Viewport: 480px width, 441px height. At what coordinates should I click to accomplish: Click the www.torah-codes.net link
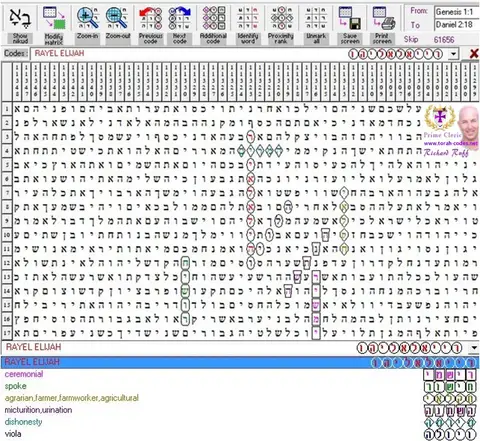click(451, 143)
